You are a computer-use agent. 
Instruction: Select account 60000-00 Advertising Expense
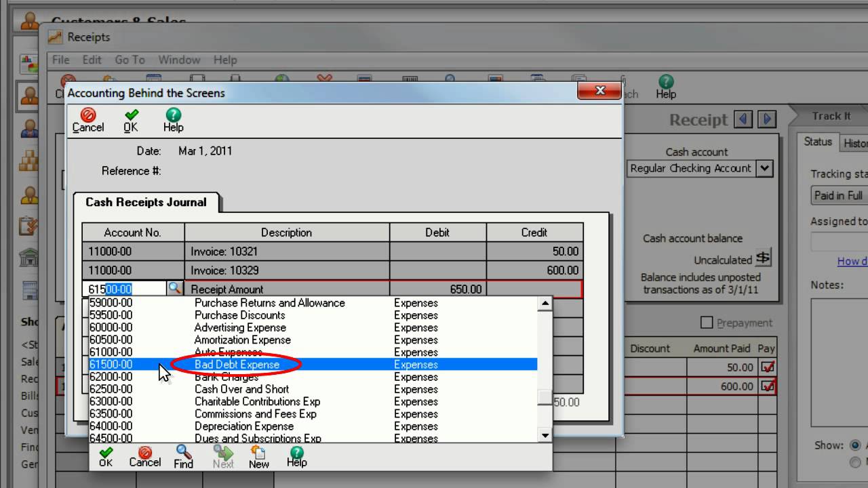click(x=313, y=327)
